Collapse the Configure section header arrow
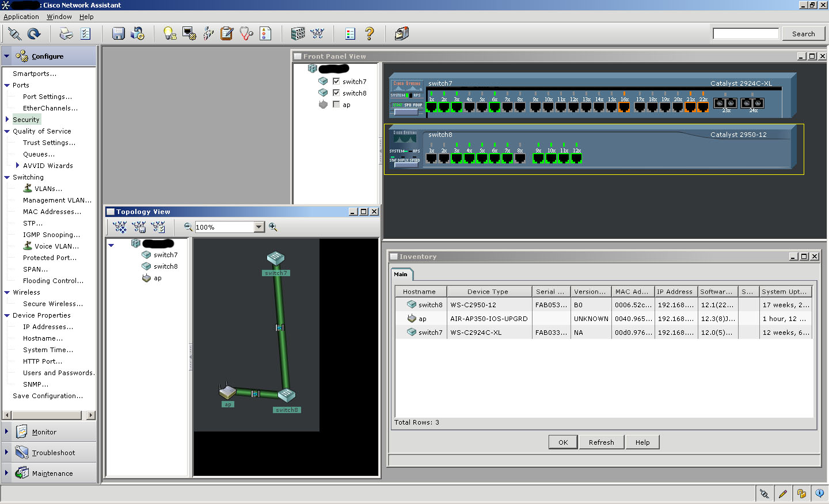 coord(7,56)
